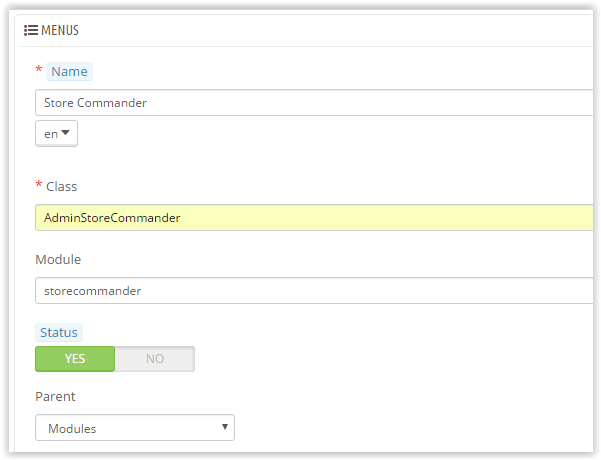Click the red asterisk next to Class
Viewport: 601px width, 460px height.
click(x=39, y=186)
